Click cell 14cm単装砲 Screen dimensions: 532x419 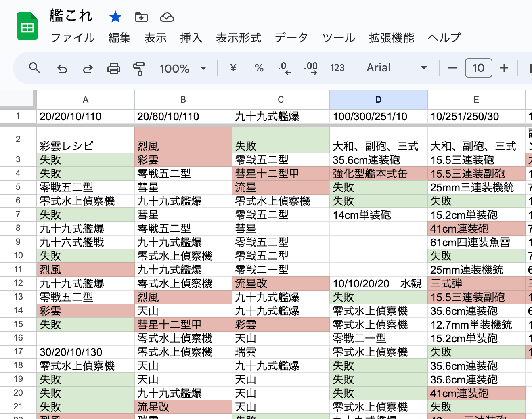coord(379,215)
